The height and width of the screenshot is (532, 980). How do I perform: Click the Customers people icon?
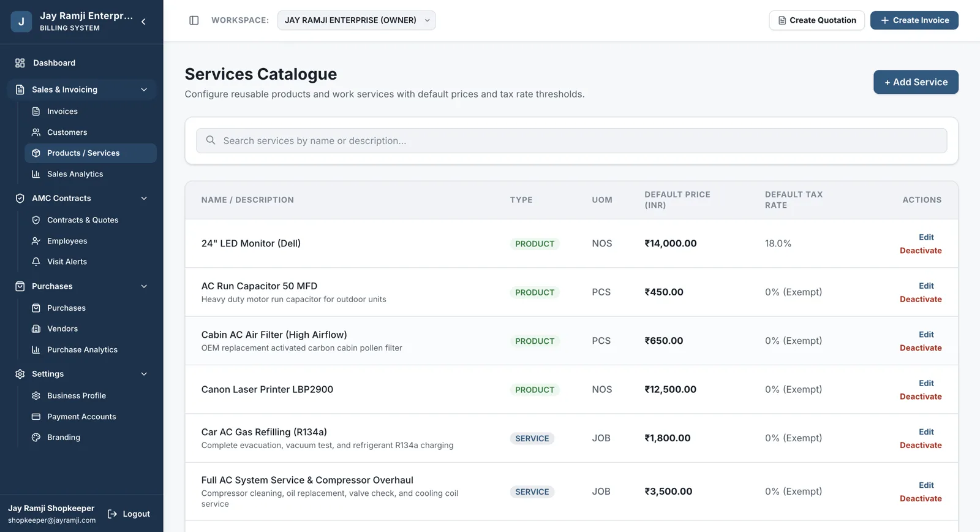click(36, 132)
